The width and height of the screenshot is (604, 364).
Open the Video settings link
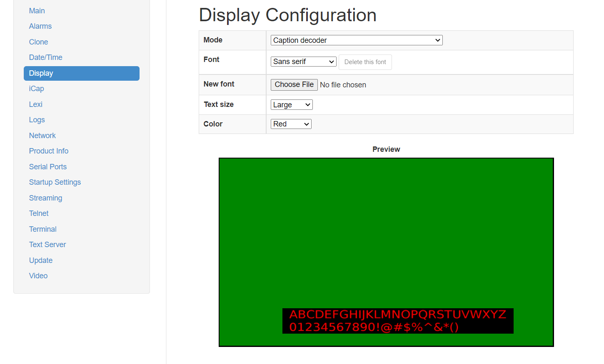pos(38,276)
